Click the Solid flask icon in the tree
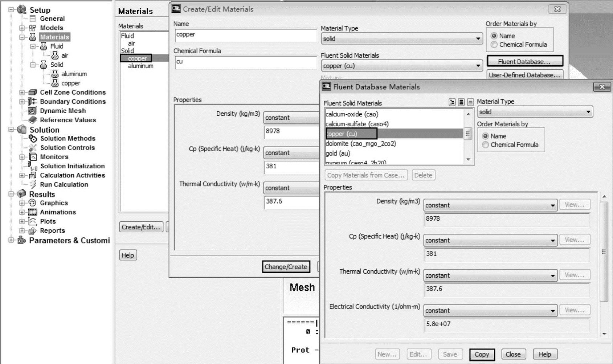Screen dimensions: 613x364 tap(44, 65)
